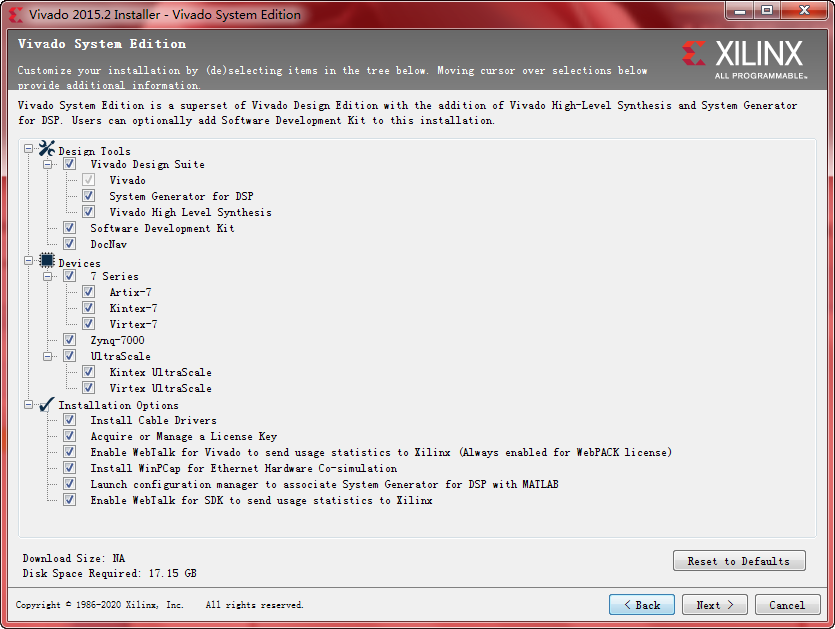Screen dimensions: 835x629
Task: Toggle Virtex UltraScale device checkbox
Action: 88,388
